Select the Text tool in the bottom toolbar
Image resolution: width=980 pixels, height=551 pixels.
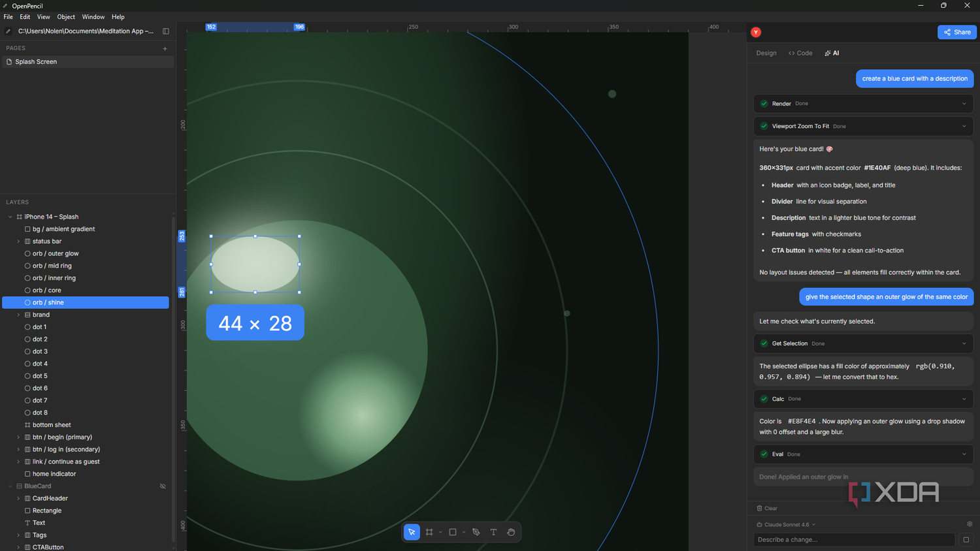pos(493,532)
